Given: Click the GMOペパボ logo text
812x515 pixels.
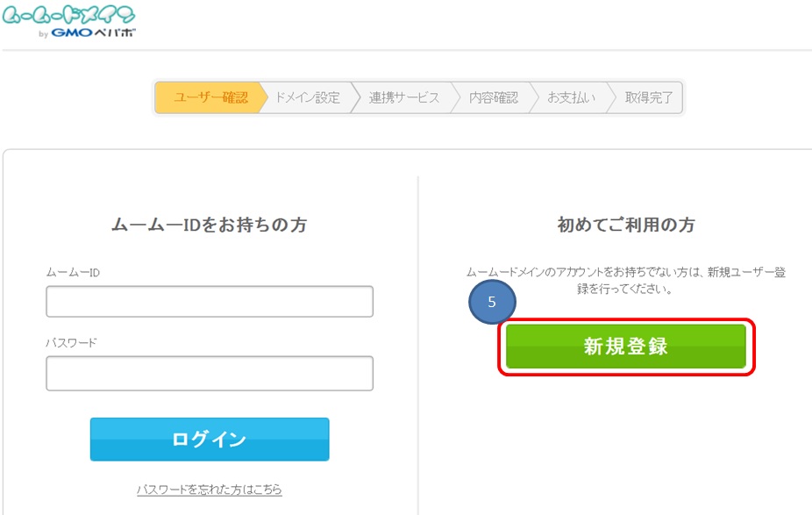Looking at the screenshot, I should coord(94,33).
